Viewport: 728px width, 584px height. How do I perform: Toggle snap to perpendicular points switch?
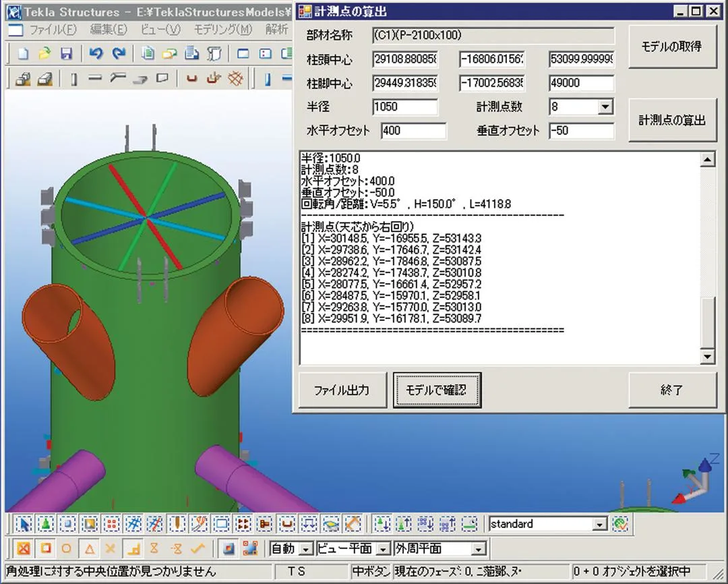[x=133, y=549]
